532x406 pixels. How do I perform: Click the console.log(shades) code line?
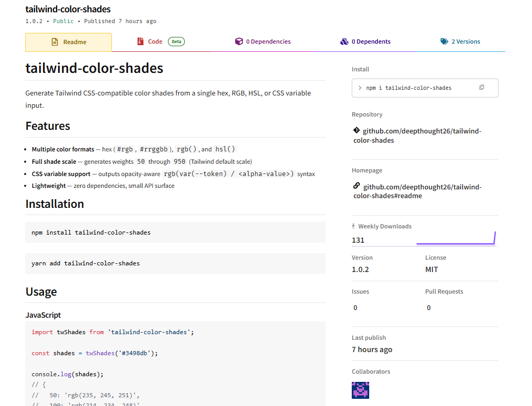point(67,374)
